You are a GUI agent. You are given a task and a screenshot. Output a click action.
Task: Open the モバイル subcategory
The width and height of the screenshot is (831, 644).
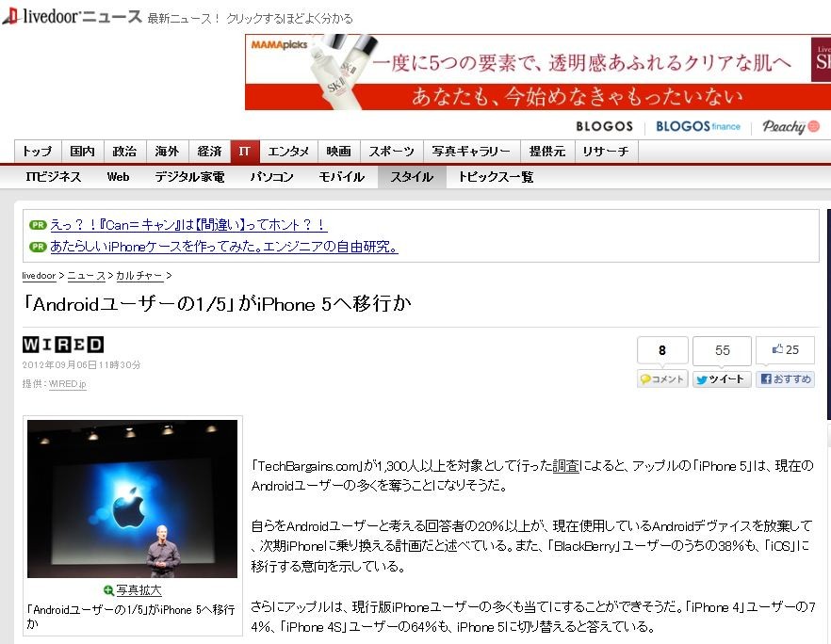[x=342, y=177]
